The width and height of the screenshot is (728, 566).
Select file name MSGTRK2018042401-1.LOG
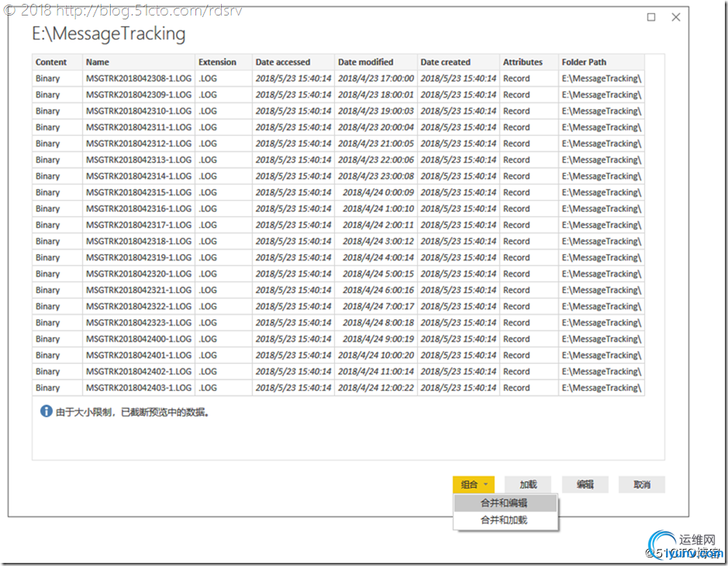coord(138,355)
